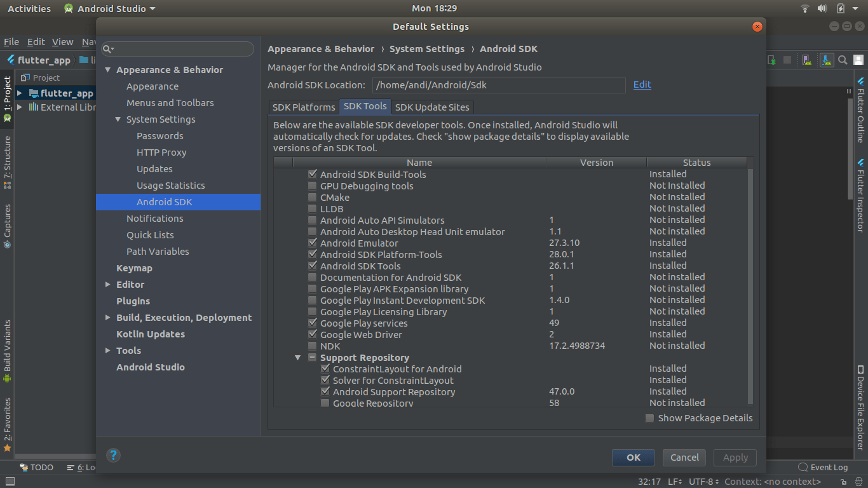Open the 2: Favorites tool window
Viewport: 868px width, 488px height.
tap(7, 424)
